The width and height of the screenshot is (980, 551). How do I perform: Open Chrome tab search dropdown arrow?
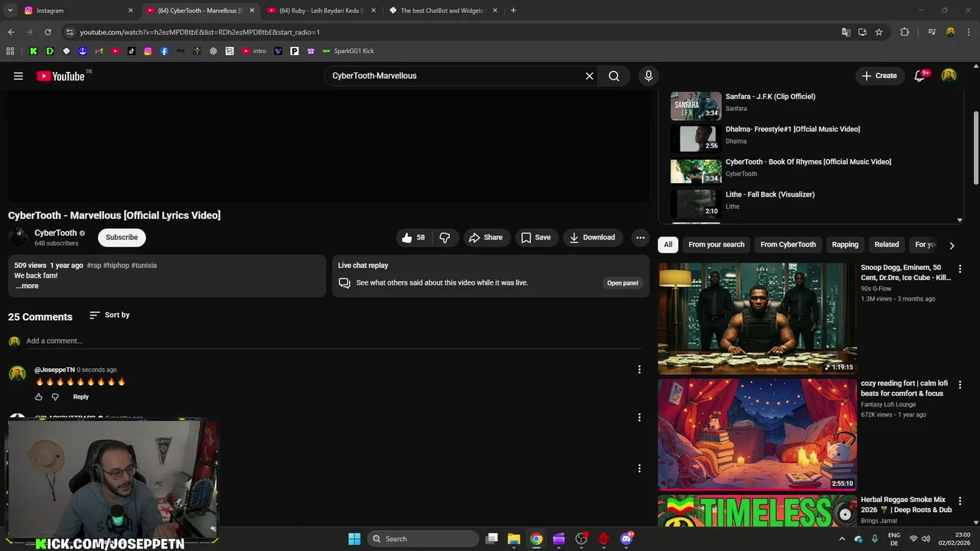coord(10,11)
